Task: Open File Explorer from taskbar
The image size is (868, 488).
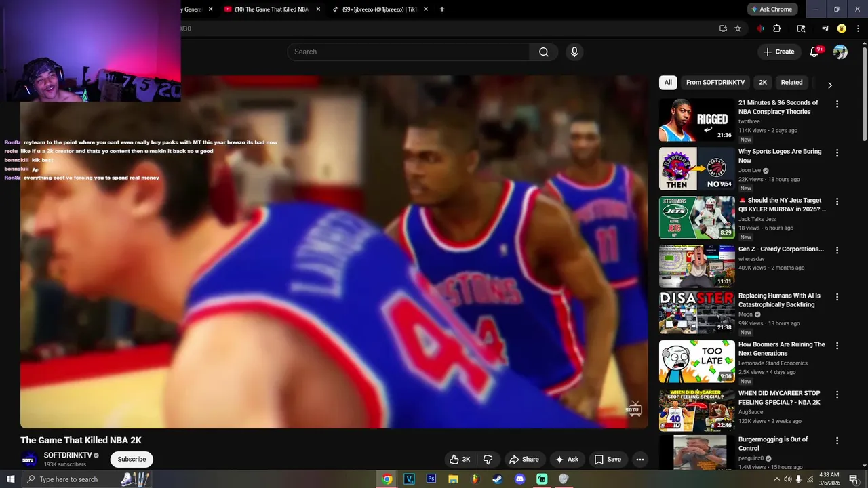Action: point(453,479)
